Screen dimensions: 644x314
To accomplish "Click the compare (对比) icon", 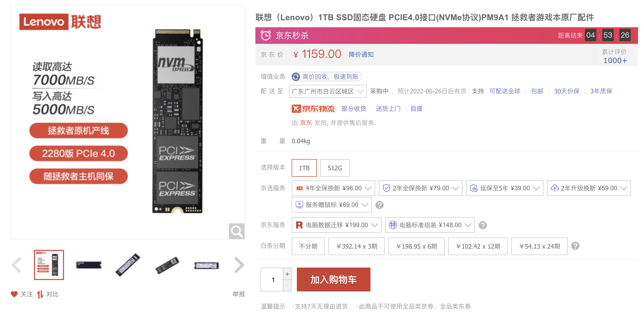I will [x=40, y=294].
